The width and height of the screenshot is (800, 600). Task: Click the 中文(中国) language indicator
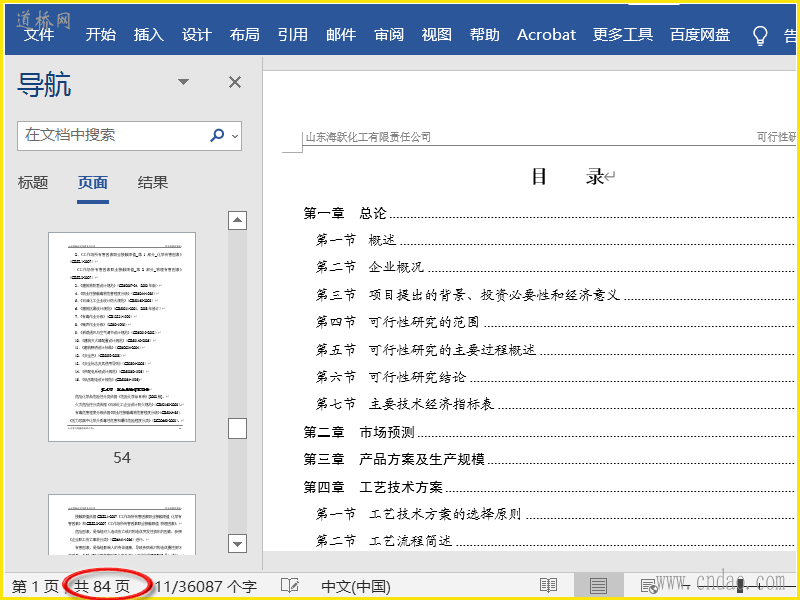pos(356,587)
